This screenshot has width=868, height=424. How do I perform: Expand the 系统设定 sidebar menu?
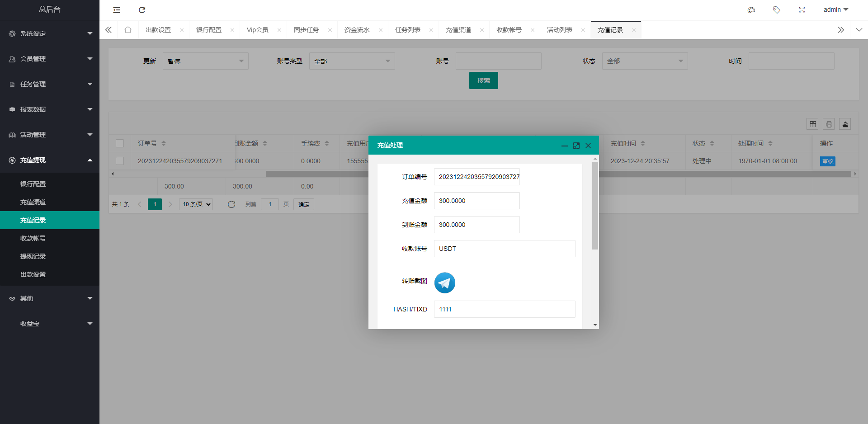click(x=50, y=33)
